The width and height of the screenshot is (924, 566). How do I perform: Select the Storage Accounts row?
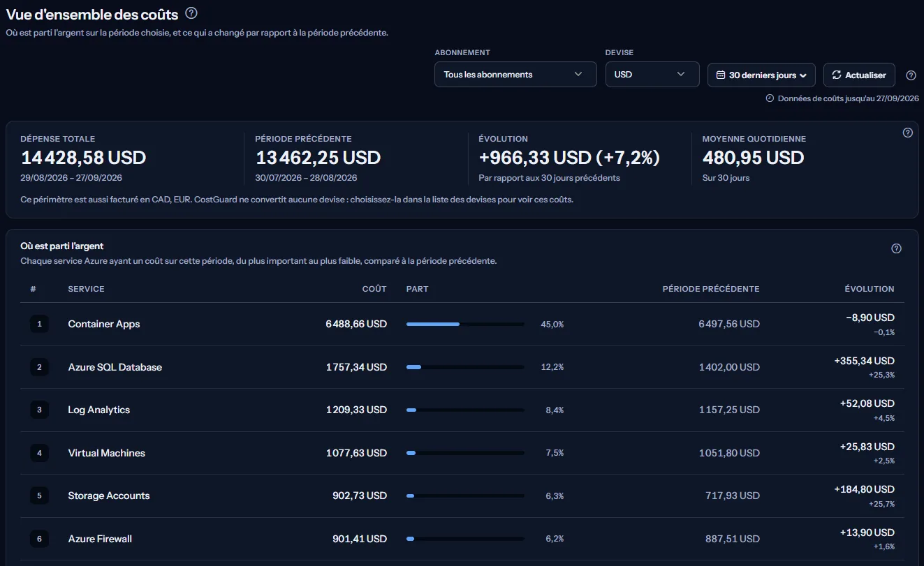click(x=462, y=496)
